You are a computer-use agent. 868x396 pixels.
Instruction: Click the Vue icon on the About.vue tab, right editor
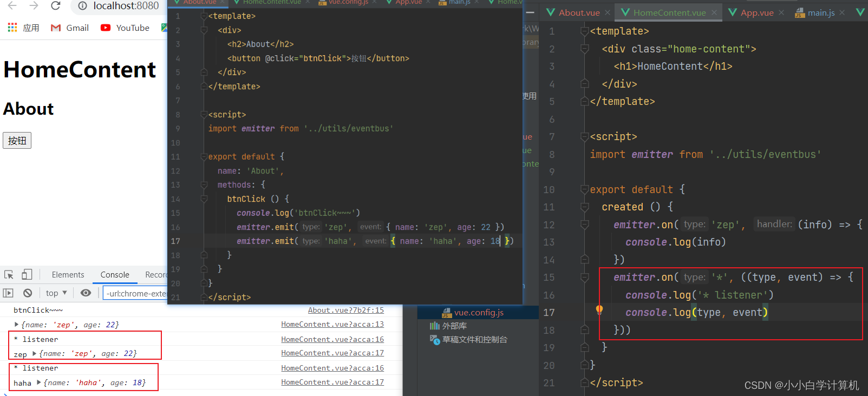tap(551, 12)
